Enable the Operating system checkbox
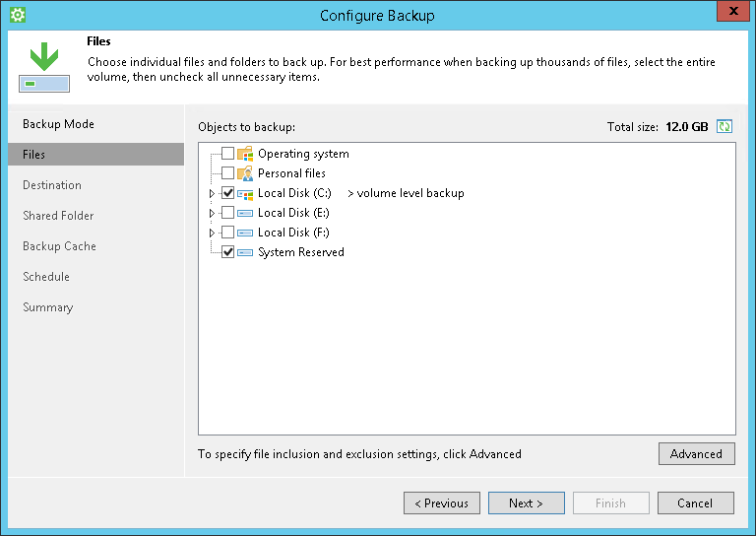Screen dimensions: 756x536 coord(227,154)
